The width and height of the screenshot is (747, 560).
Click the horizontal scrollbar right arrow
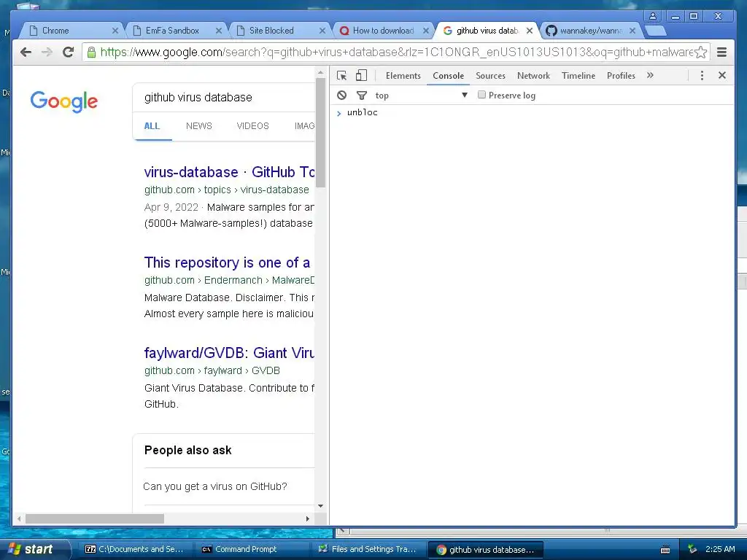(x=308, y=518)
